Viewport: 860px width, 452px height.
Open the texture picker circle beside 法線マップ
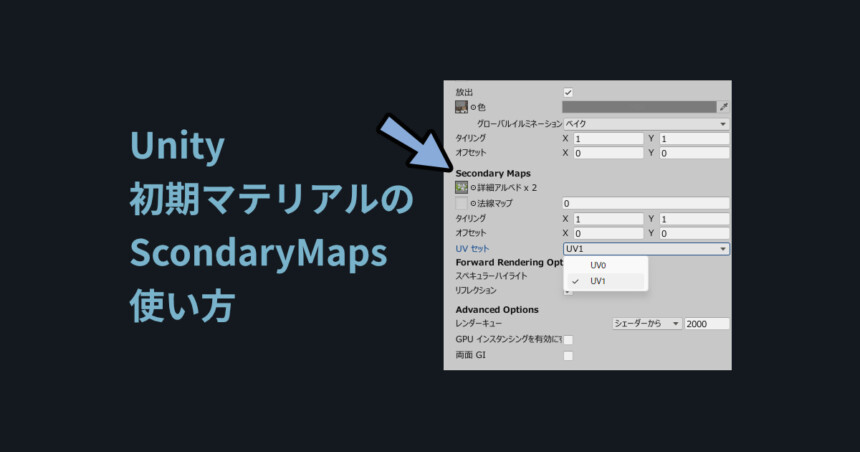(473, 204)
